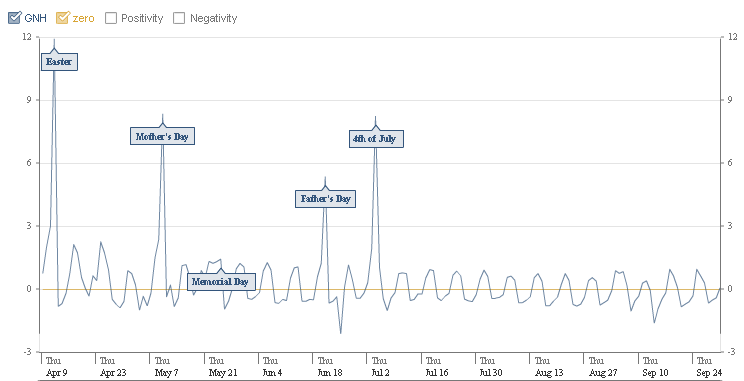
Task: Select the Memorial Day annotation marker
Action: point(221,281)
